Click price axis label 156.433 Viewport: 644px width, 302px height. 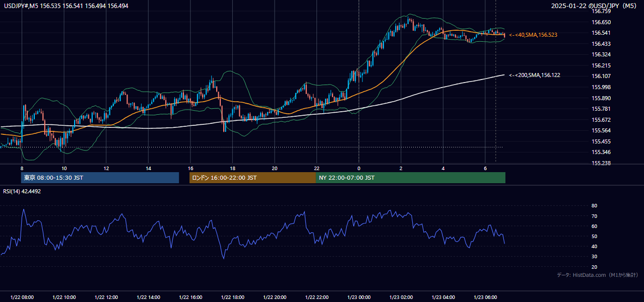pos(601,44)
